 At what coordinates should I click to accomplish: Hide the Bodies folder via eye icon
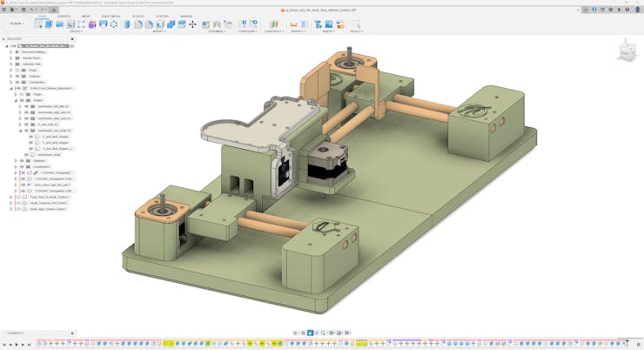[22, 100]
